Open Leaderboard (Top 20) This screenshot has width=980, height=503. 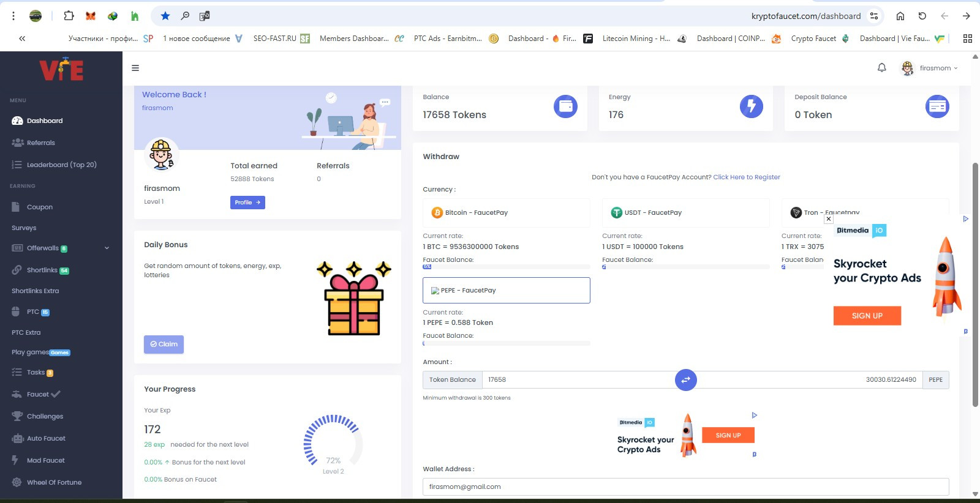[62, 165]
